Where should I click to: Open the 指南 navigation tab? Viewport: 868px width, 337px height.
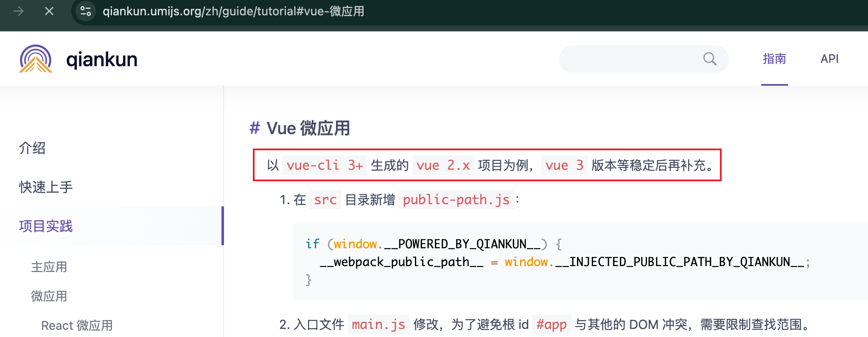pos(774,59)
